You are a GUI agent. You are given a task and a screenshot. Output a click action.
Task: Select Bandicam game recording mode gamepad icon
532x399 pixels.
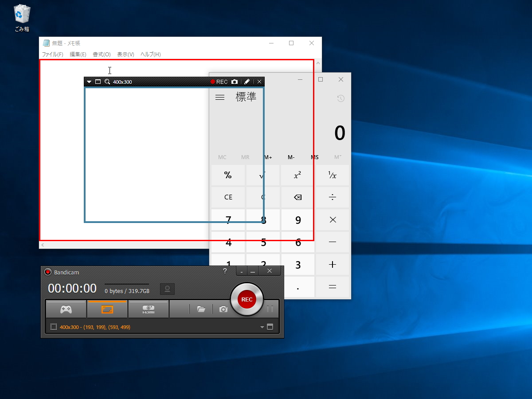(66, 309)
